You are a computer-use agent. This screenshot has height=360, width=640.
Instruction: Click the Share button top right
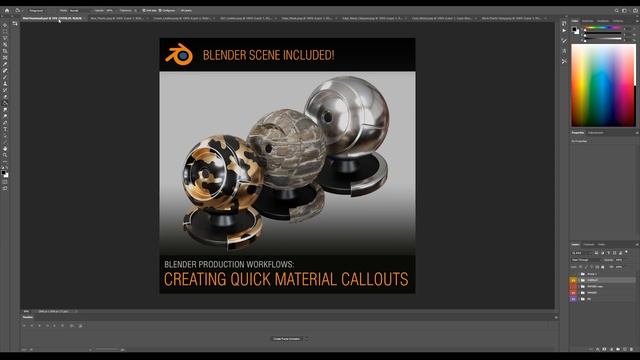coord(636,11)
